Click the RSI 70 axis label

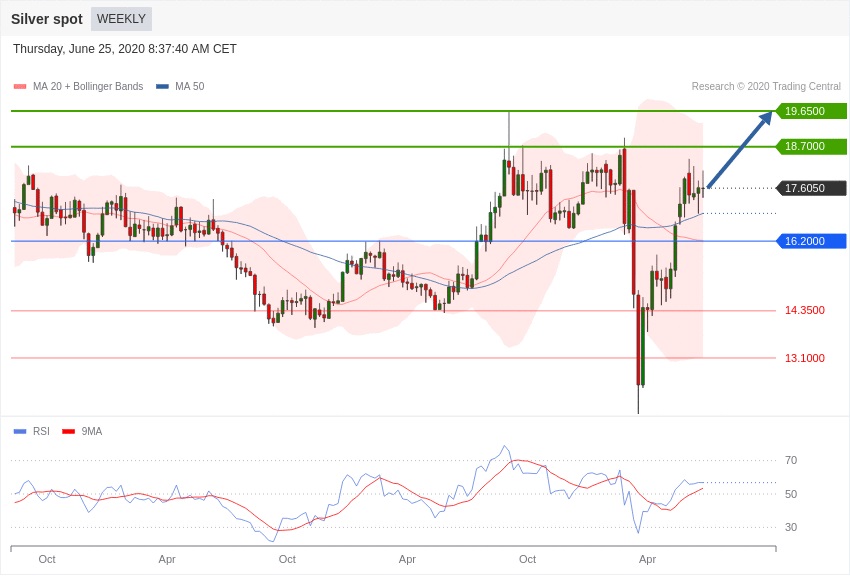[x=791, y=461]
